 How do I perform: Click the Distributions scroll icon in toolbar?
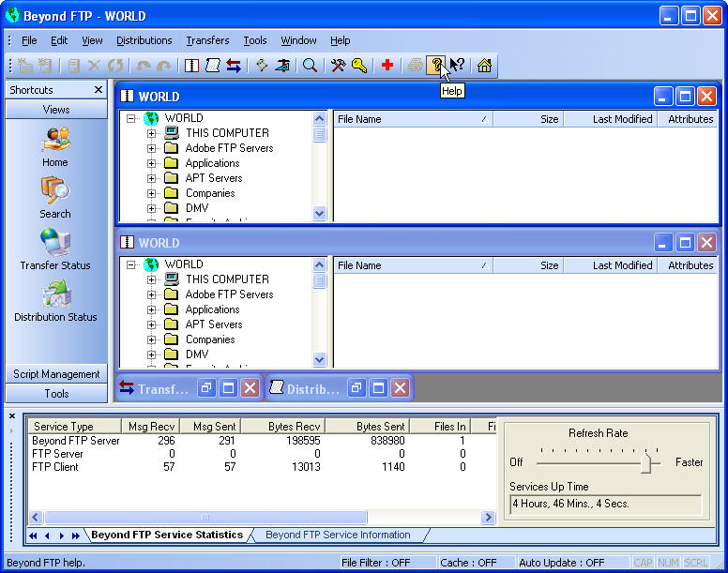(213, 66)
